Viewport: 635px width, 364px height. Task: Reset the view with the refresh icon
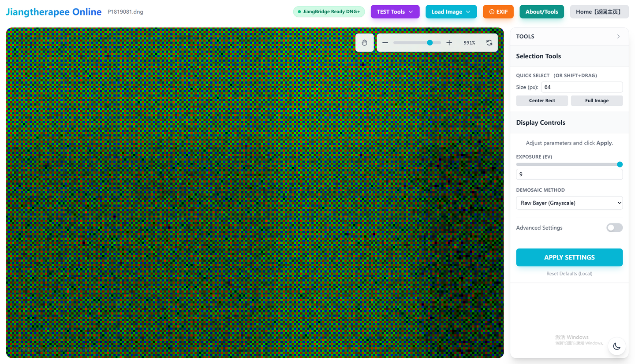click(489, 42)
